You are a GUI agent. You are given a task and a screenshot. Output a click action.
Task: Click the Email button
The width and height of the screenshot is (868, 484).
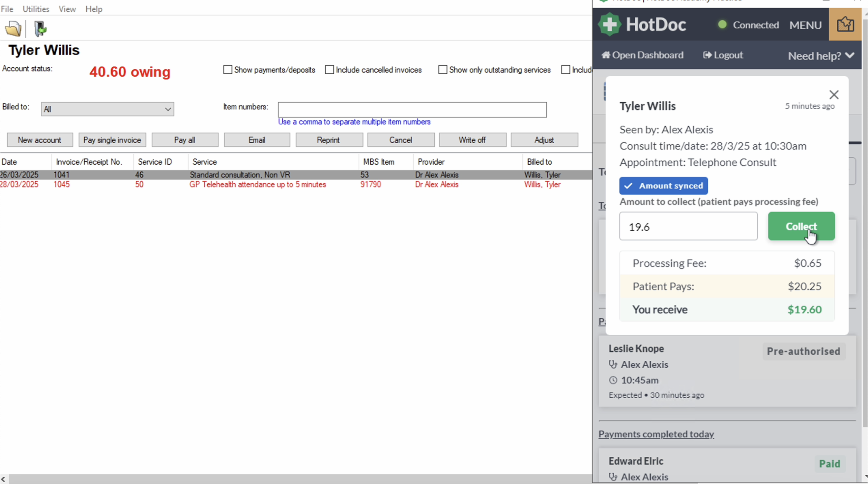click(257, 140)
